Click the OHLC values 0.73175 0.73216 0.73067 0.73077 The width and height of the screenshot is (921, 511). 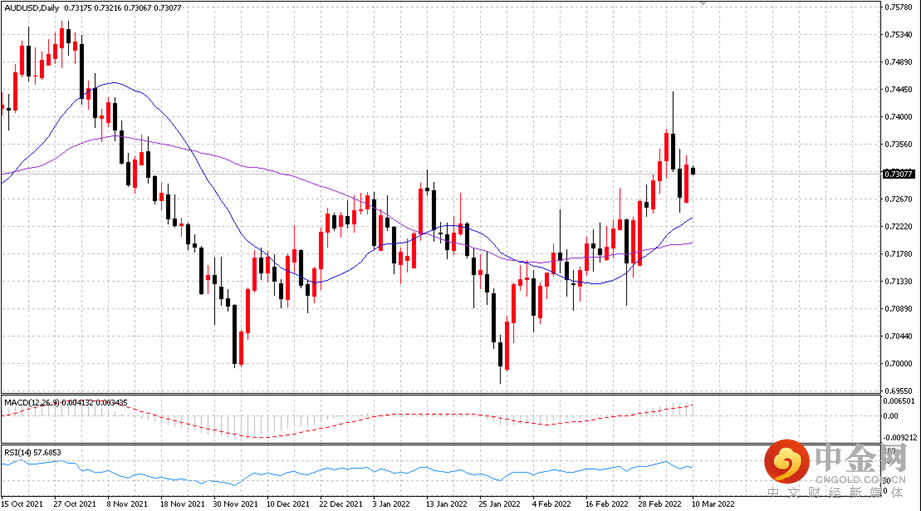tap(122, 8)
